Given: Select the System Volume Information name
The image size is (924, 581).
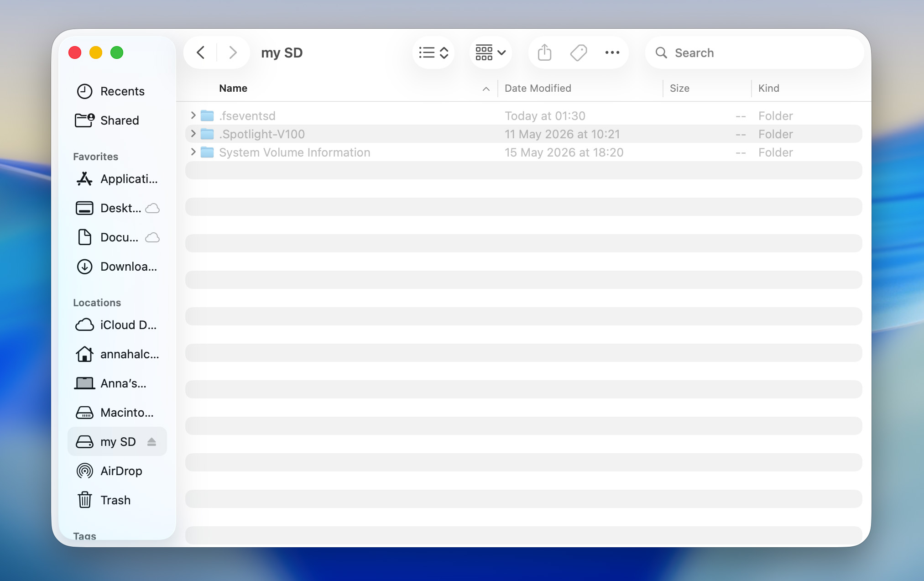Looking at the screenshot, I should point(295,152).
